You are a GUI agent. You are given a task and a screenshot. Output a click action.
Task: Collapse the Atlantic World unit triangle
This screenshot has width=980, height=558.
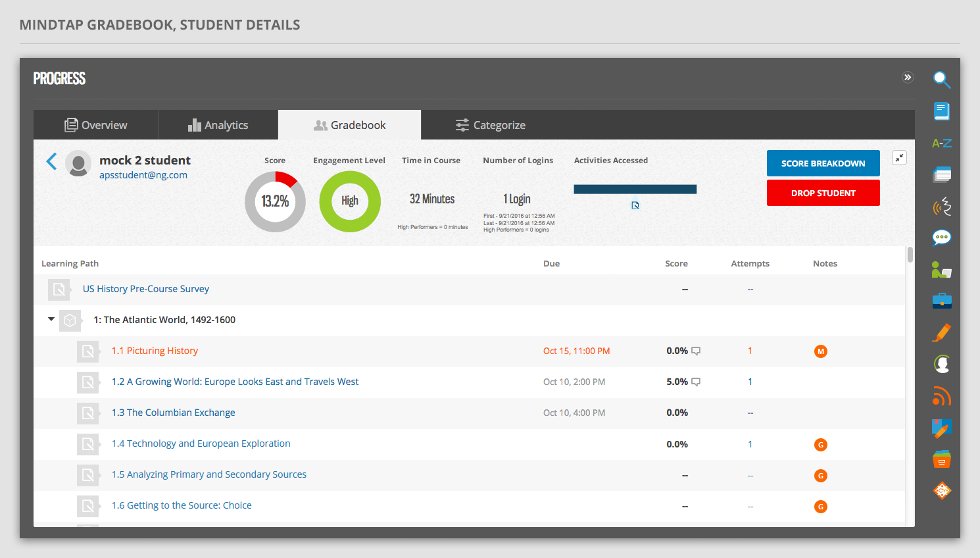(51, 319)
